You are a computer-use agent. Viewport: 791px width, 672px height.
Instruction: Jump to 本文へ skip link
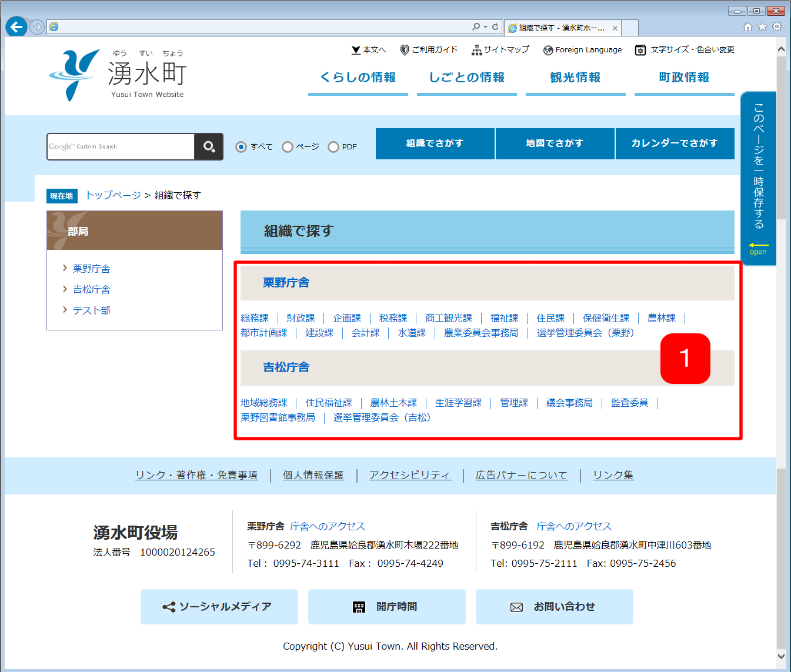(369, 50)
